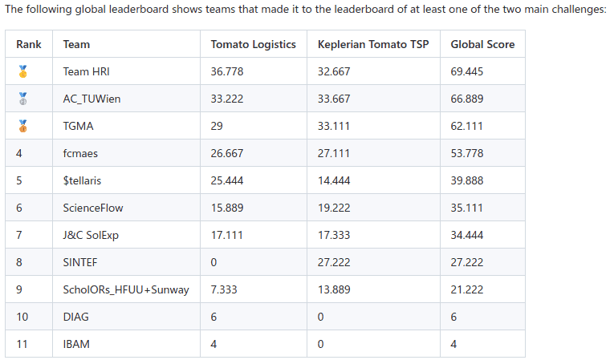Select the Team column header
This screenshot has width=610, height=364.
pos(76,44)
